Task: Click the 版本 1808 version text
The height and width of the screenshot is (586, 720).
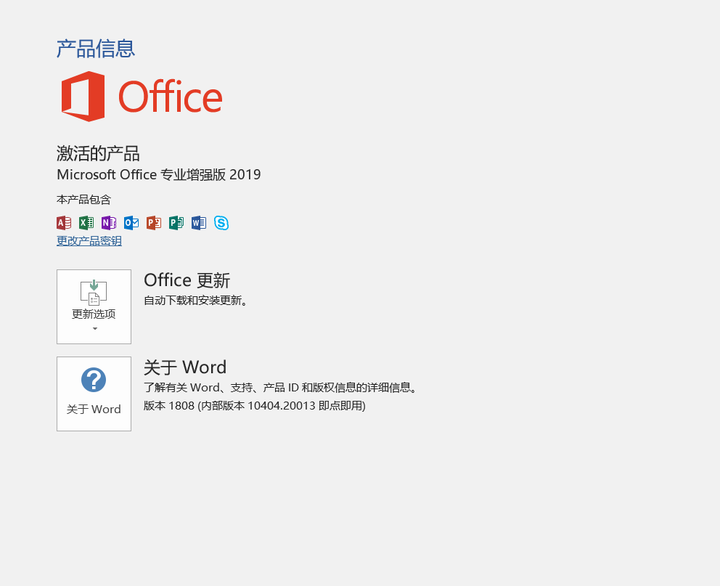Action: 254,406
